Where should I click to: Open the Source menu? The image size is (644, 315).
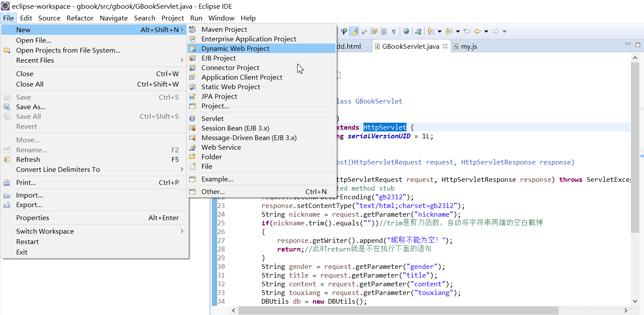coord(49,18)
